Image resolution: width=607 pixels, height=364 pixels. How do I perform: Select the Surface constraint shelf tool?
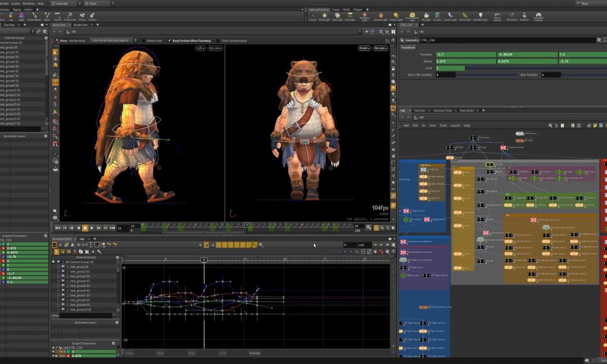coord(92,16)
